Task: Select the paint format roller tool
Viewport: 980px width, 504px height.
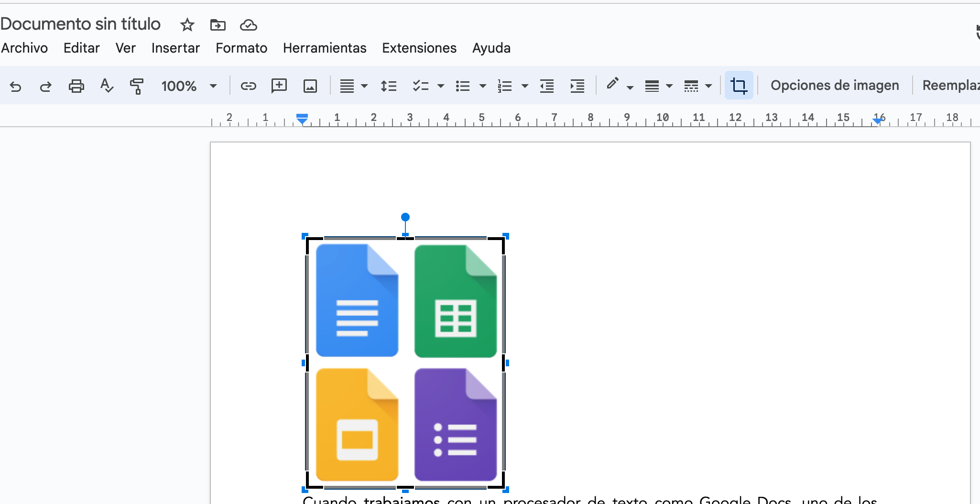Action: (137, 86)
